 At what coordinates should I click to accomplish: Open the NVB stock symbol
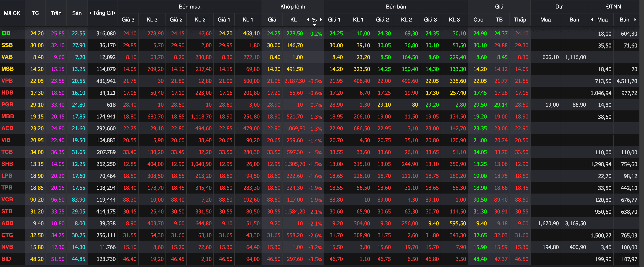[x=7, y=247]
